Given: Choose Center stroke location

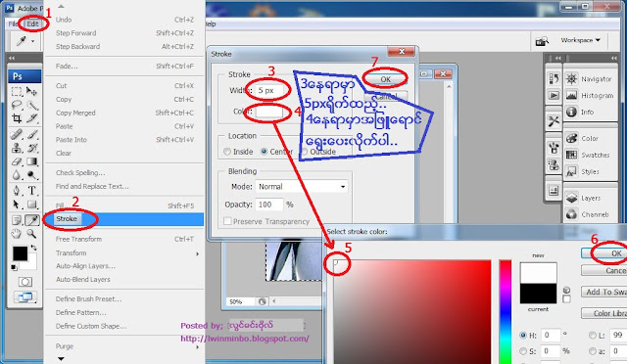Looking at the screenshot, I should [264, 152].
